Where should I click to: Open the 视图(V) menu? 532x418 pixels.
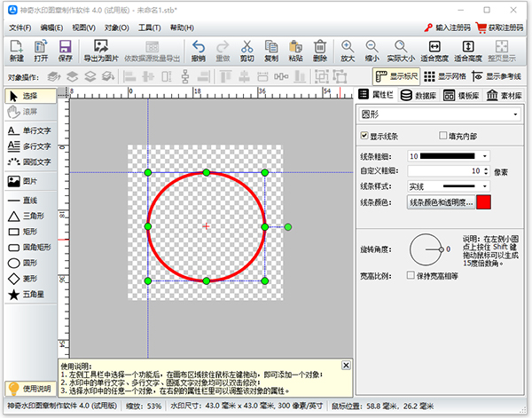click(83, 28)
